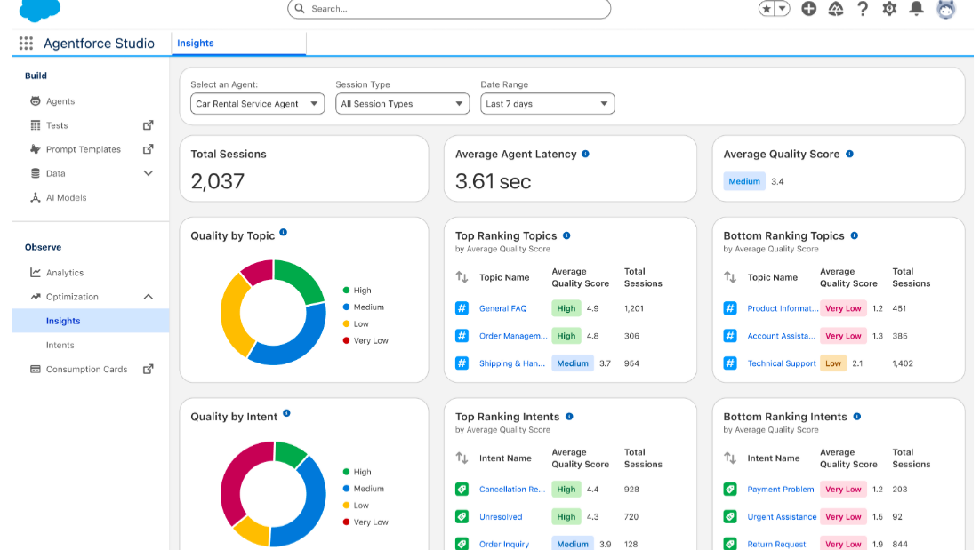The image size is (980, 550).
Task: Open Intents in the sidebar
Action: (x=60, y=345)
